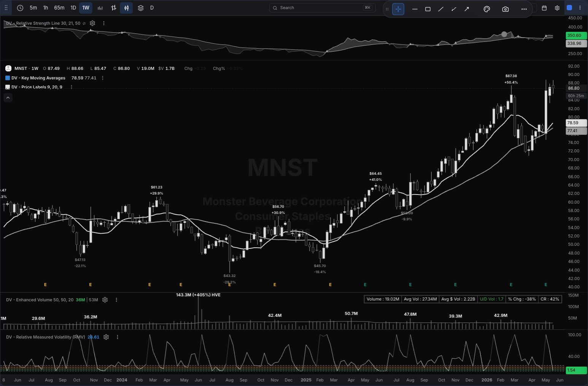Take a chart snapshot with camera
The image size is (588, 386).
[505, 9]
